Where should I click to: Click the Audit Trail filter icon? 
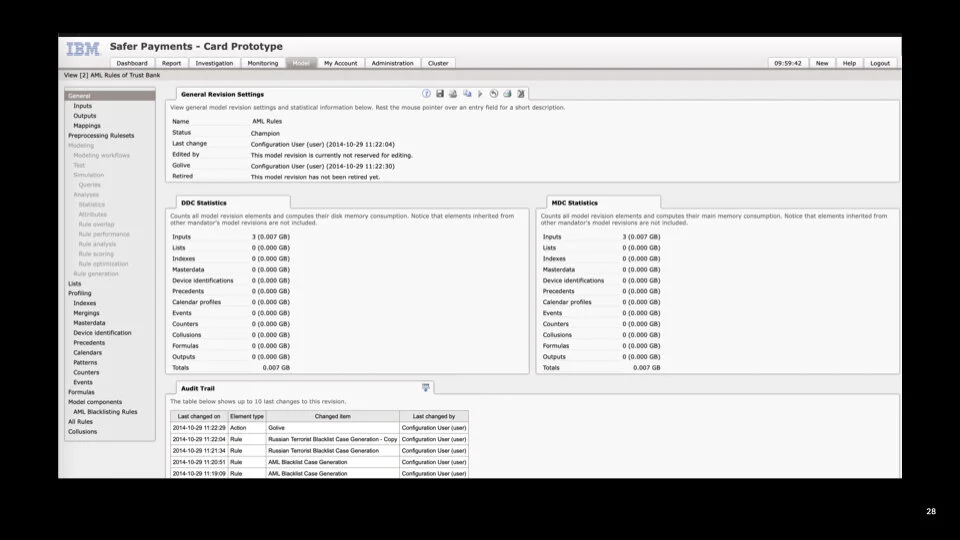point(426,388)
